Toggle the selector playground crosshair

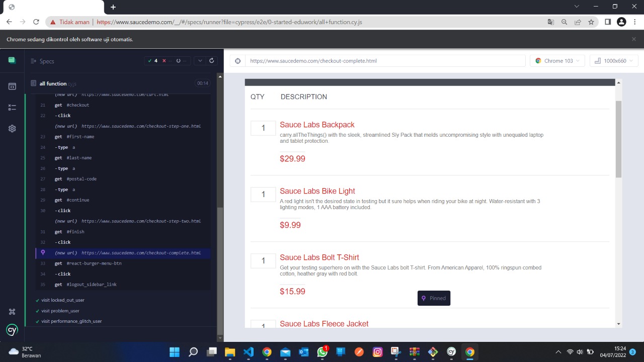coord(238,61)
